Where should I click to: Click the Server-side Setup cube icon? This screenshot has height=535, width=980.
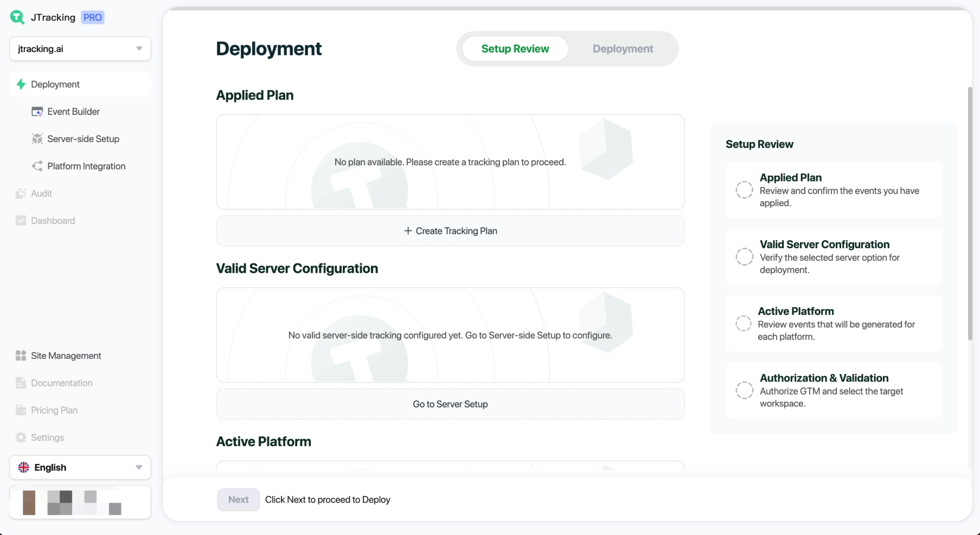coord(37,139)
